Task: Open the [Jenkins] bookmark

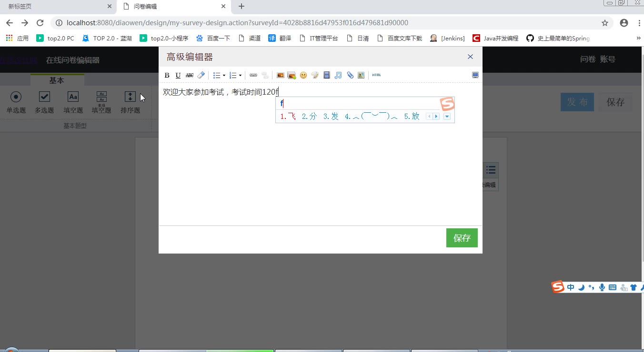Action: tap(447, 39)
